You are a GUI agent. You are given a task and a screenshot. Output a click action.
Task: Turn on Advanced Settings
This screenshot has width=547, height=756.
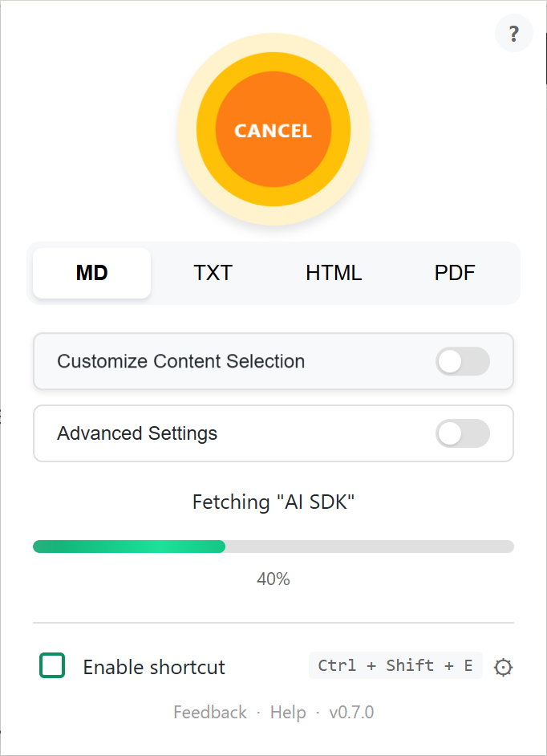click(463, 433)
